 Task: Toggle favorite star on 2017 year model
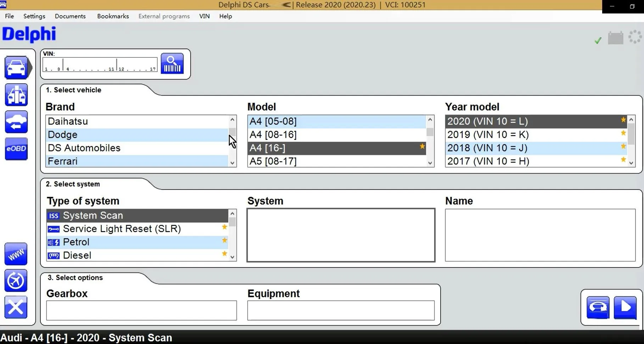click(623, 160)
